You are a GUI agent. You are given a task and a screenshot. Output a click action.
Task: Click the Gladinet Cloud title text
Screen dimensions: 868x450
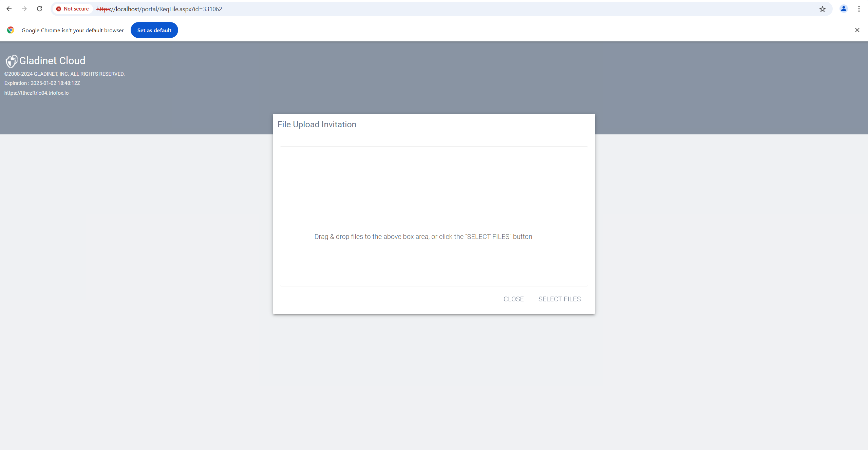pyautogui.click(x=52, y=61)
